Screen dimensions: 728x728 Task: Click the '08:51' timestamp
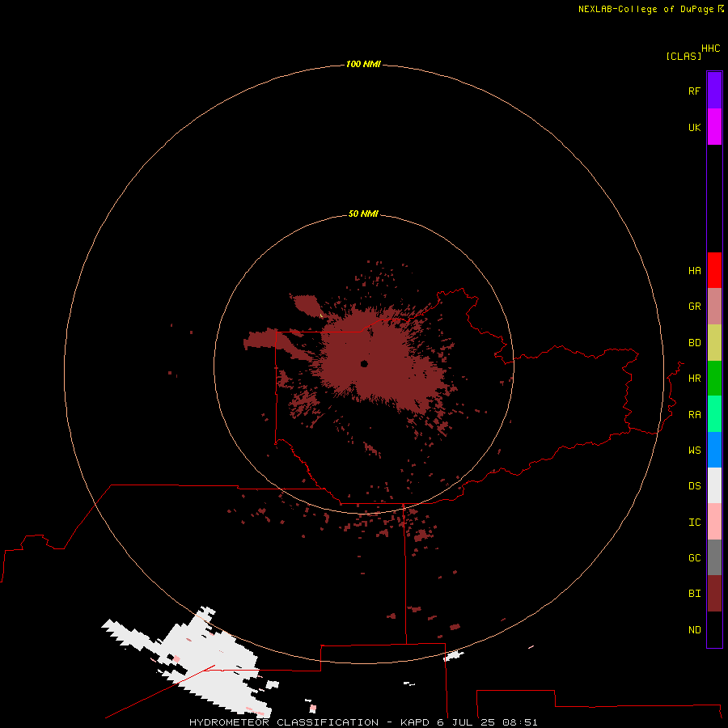tap(520, 722)
